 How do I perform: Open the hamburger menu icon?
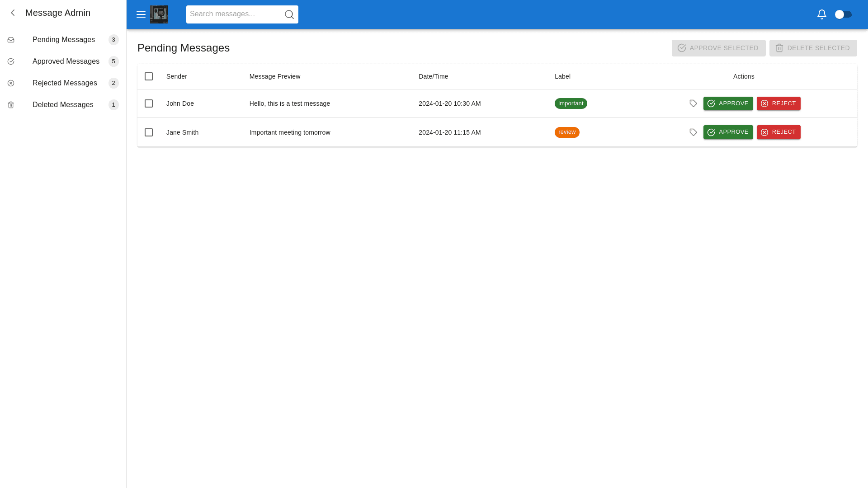coord(141,14)
